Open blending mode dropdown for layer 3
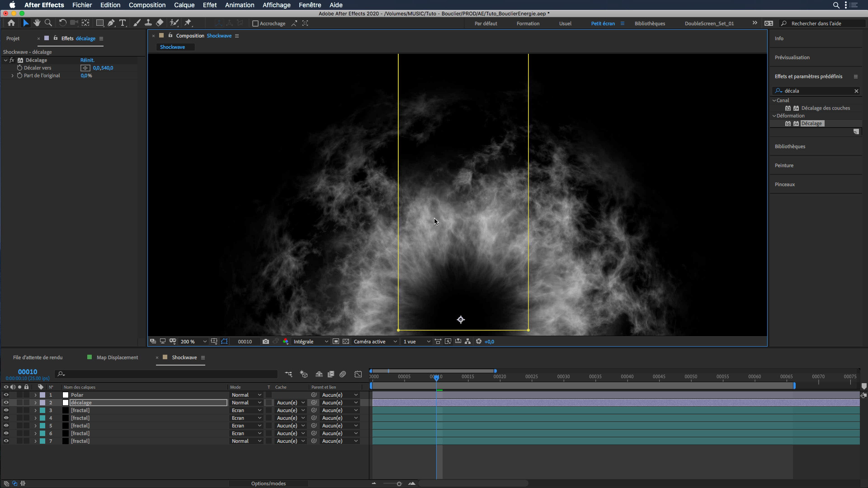This screenshot has width=868, height=488. pos(246,410)
